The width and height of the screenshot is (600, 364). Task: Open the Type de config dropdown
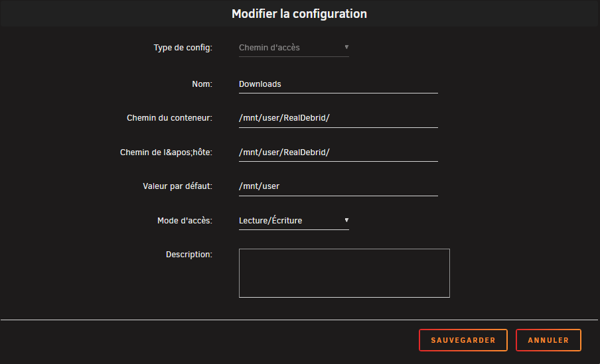294,48
